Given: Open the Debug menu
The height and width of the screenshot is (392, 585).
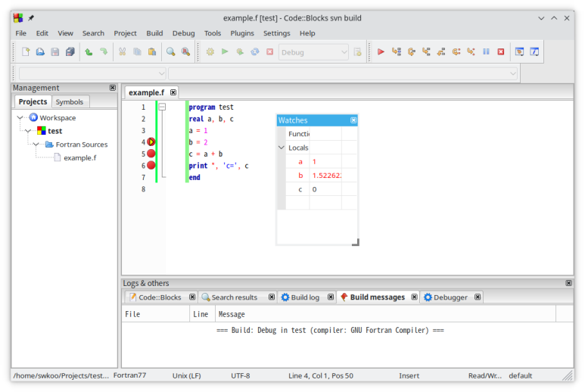Looking at the screenshot, I should tap(183, 33).
